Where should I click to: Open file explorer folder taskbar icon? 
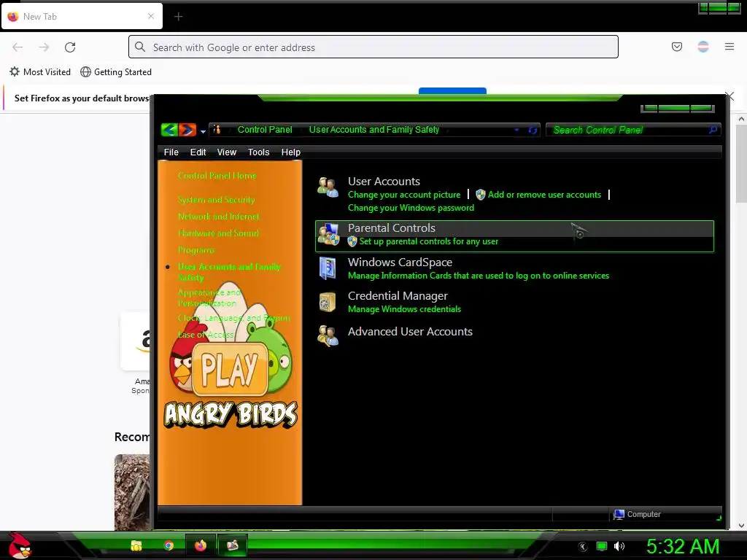point(136,545)
